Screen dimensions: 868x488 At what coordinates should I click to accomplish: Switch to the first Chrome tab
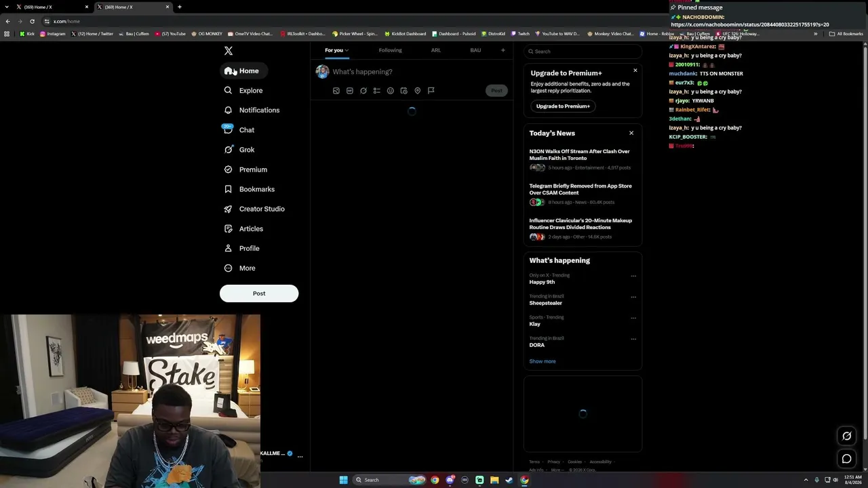(x=53, y=7)
